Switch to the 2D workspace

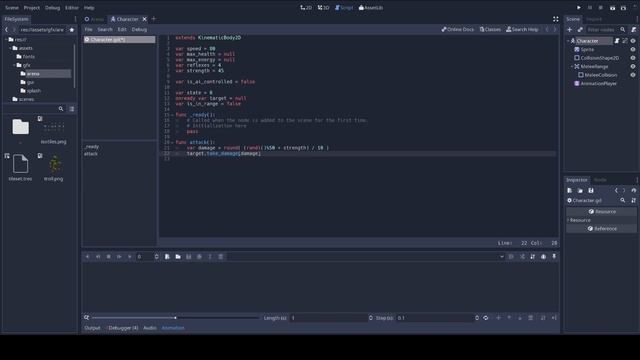click(306, 8)
